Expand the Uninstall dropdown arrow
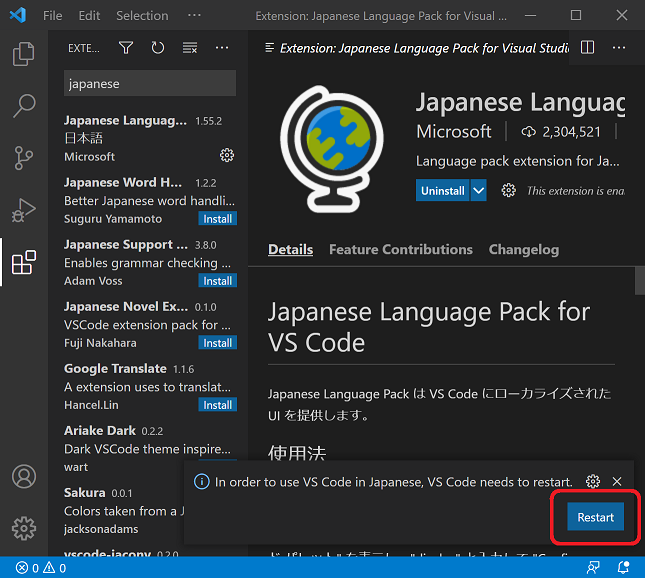This screenshot has height=578, width=645. tap(478, 190)
